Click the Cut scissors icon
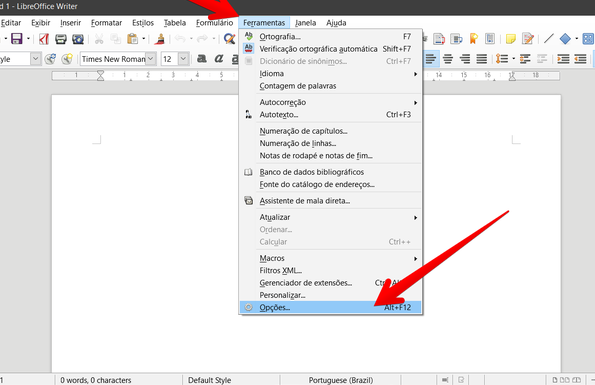Image resolution: width=595 pixels, height=385 pixels. coord(99,39)
